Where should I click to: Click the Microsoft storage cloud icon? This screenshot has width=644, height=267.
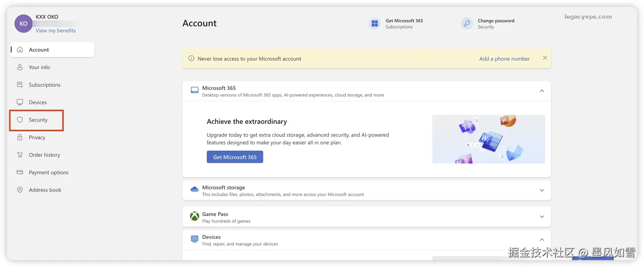coord(195,190)
